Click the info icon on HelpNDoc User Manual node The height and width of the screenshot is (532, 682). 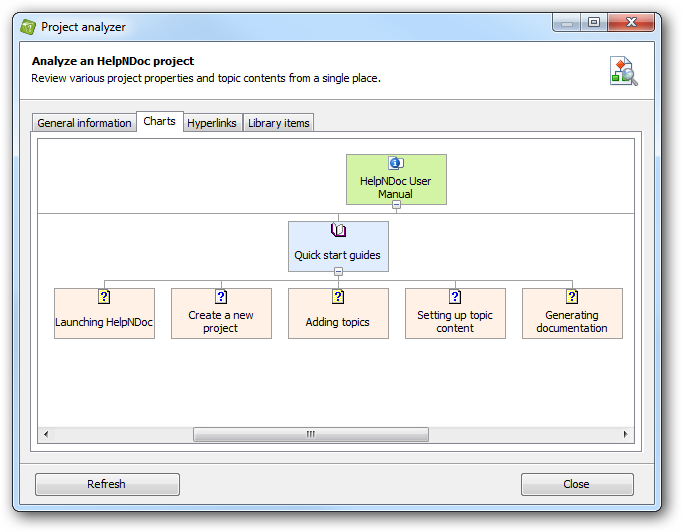[x=396, y=164]
